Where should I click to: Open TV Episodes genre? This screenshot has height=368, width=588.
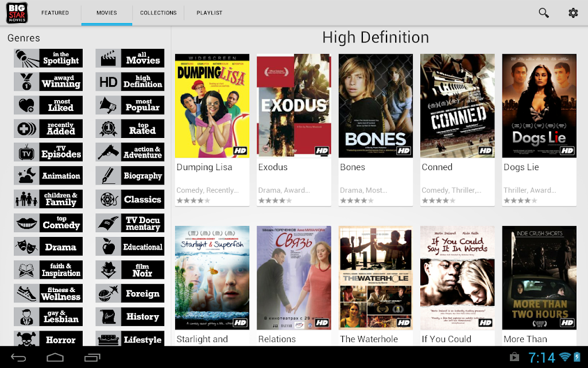click(48, 152)
